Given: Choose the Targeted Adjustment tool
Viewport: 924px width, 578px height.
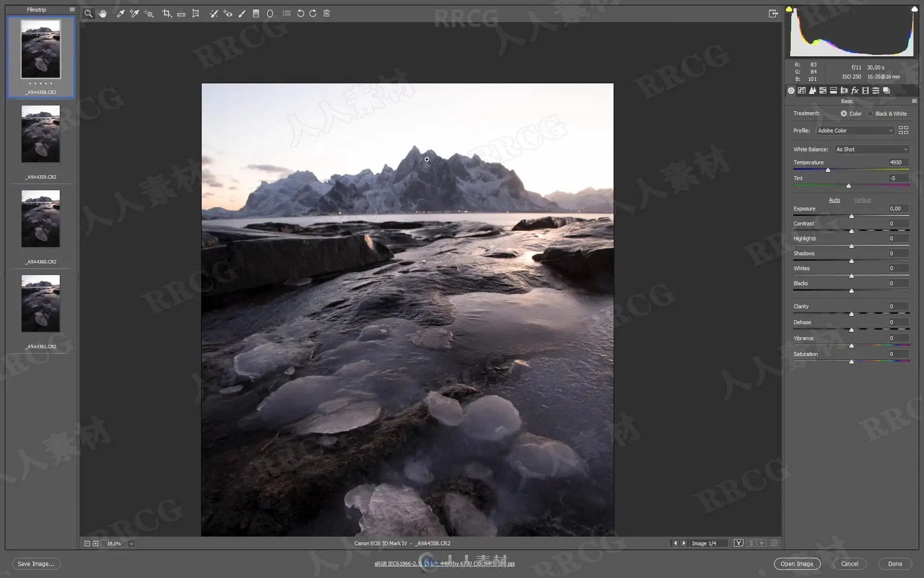Looking at the screenshot, I should (149, 13).
